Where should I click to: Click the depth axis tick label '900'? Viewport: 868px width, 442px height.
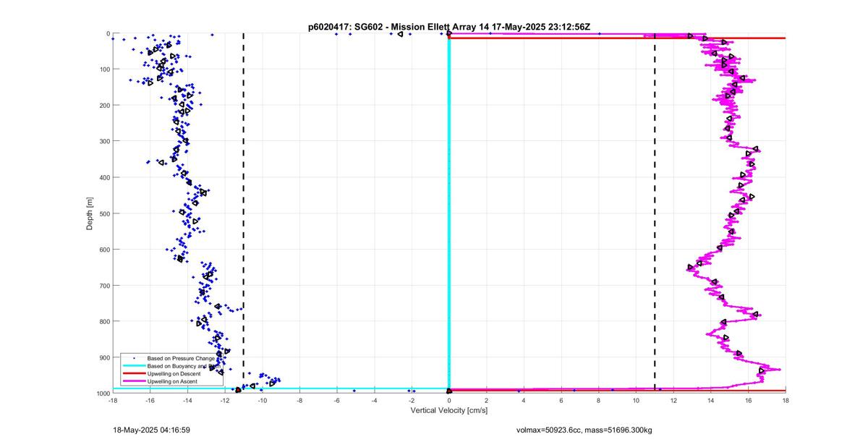(x=104, y=357)
